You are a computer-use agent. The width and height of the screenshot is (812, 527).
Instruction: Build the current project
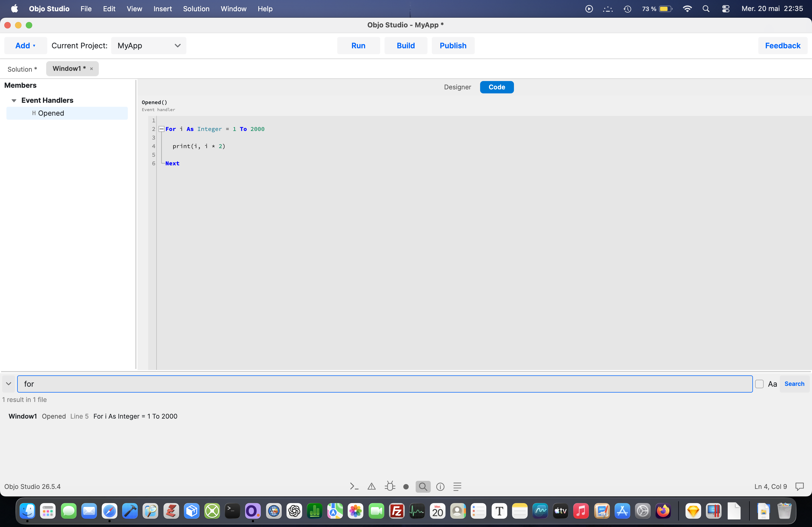(406, 46)
